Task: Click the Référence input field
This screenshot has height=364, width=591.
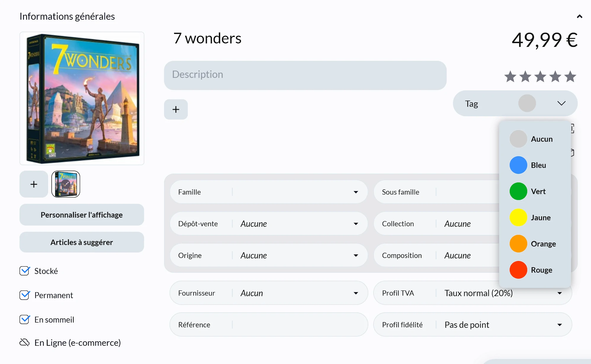Action: [x=269, y=325]
